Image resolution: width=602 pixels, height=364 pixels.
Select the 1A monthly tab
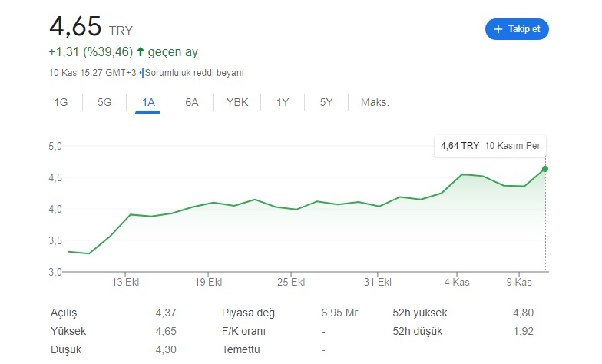tap(148, 103)
